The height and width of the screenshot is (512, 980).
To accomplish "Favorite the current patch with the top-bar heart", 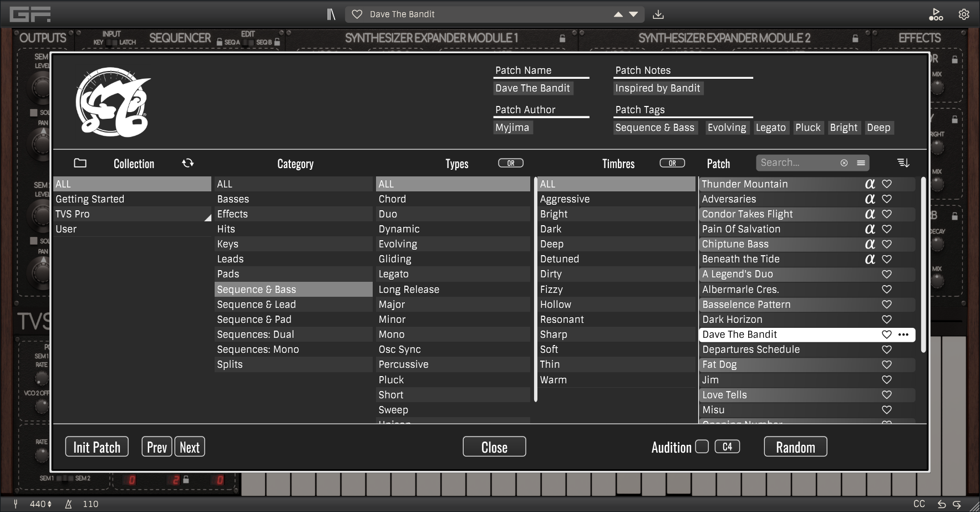I will tap(357, 14).
